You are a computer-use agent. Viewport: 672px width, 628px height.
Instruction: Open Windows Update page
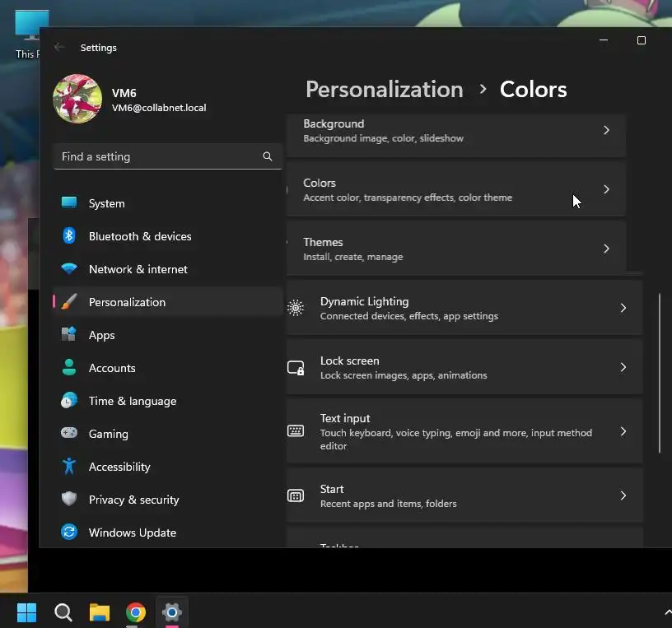(x=167, y=533)
